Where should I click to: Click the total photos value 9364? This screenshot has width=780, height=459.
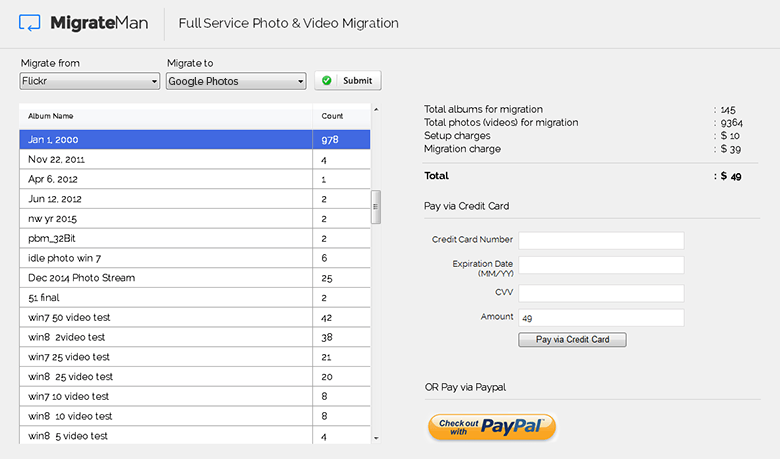(731, 123)
